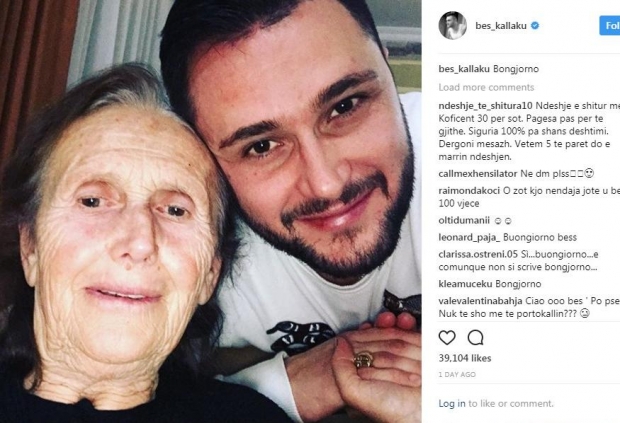Like the post with heart icon
Screen dimensions: 620x423
(x=447, y=338)
